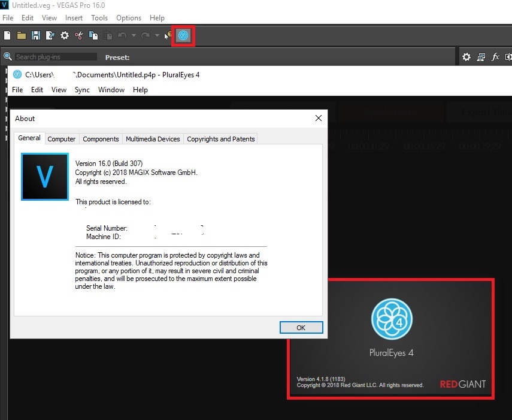
Task: Click 'Machine ID:' label
Action: (x=104, y=237)
